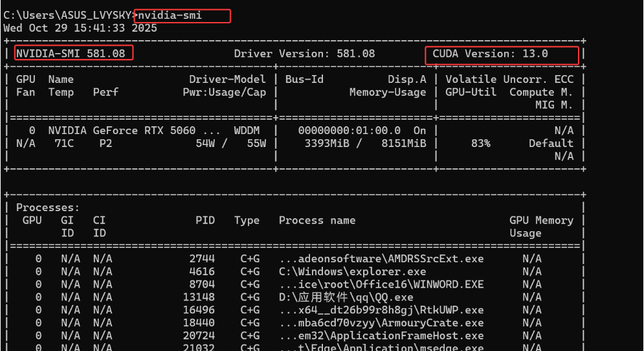The height and width of the screenshot is (351, 644).
Task: Click the 83% GPU utilization value
Action: point(480,143)
